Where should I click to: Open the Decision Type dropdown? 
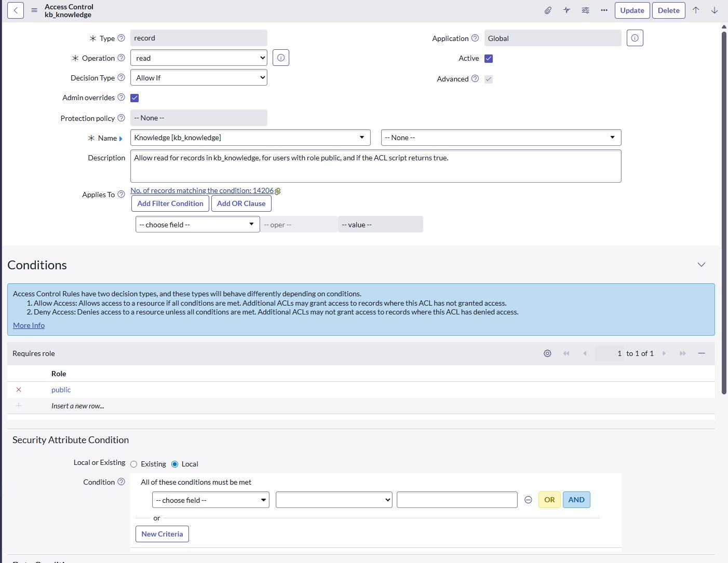pyautogui.click(x=198, y=78)
